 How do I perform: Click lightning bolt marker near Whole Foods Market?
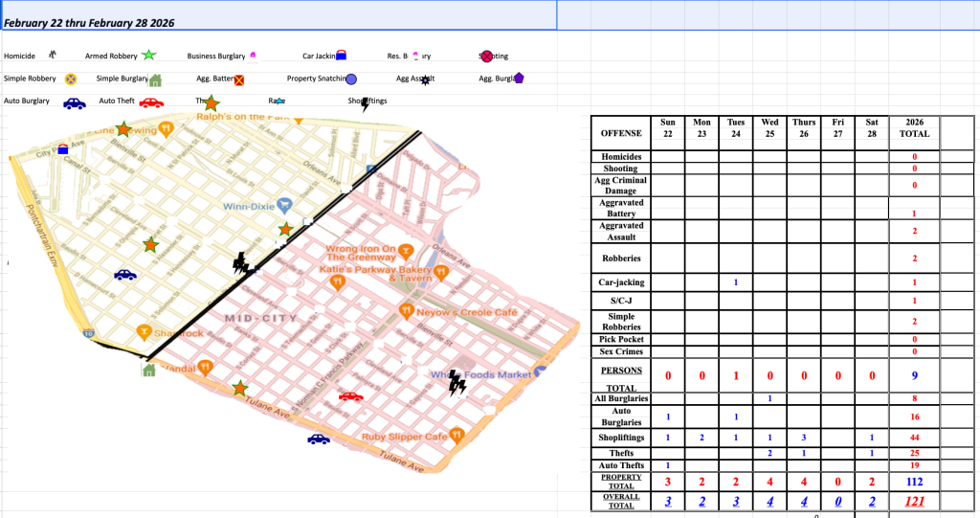point(457,383)
